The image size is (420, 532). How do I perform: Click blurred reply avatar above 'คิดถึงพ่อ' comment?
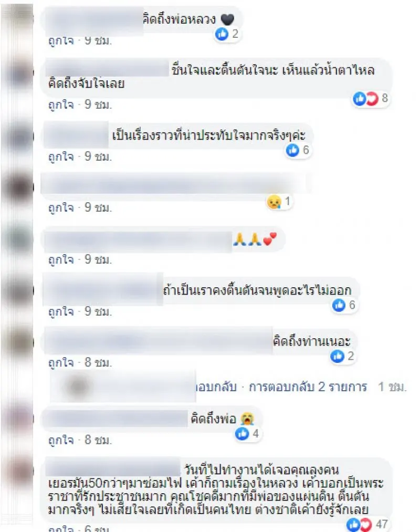pos(79,386)
